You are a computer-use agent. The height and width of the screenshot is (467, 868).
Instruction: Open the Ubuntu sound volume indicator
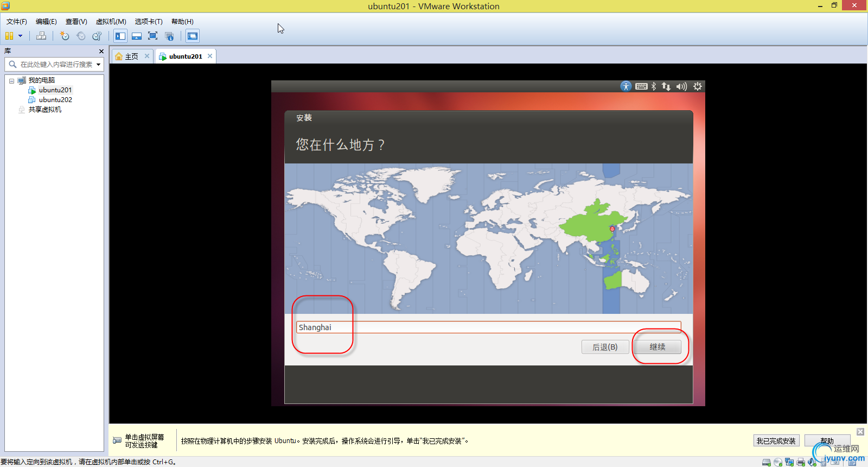[x=681, y=86]
